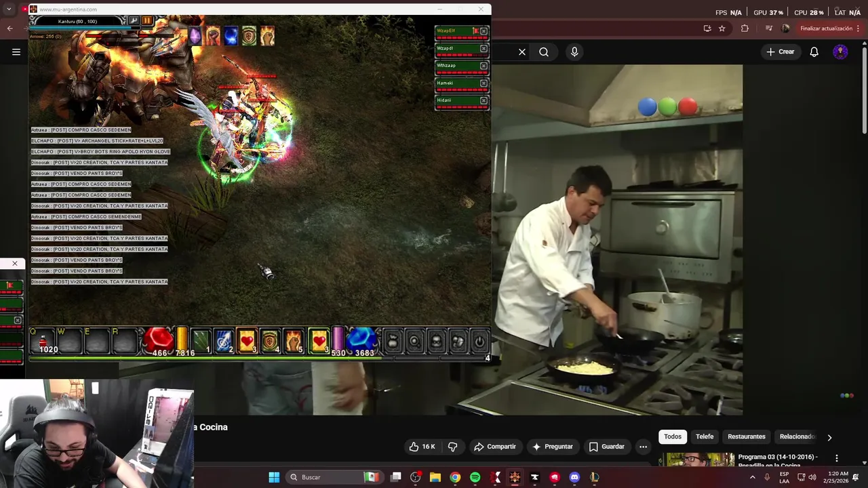
Task: Close the small overlay with X at left
Action: (14, 264)
